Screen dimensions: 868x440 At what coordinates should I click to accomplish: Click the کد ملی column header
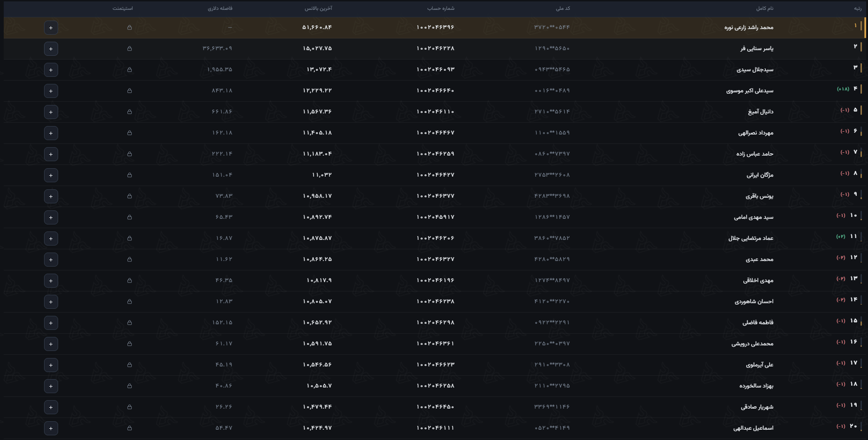click(x=563, y=8)
